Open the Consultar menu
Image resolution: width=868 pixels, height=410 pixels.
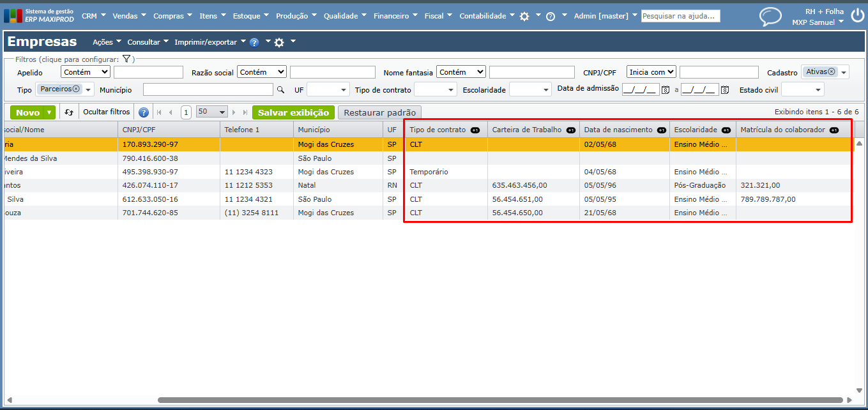(x=148, y=42)
